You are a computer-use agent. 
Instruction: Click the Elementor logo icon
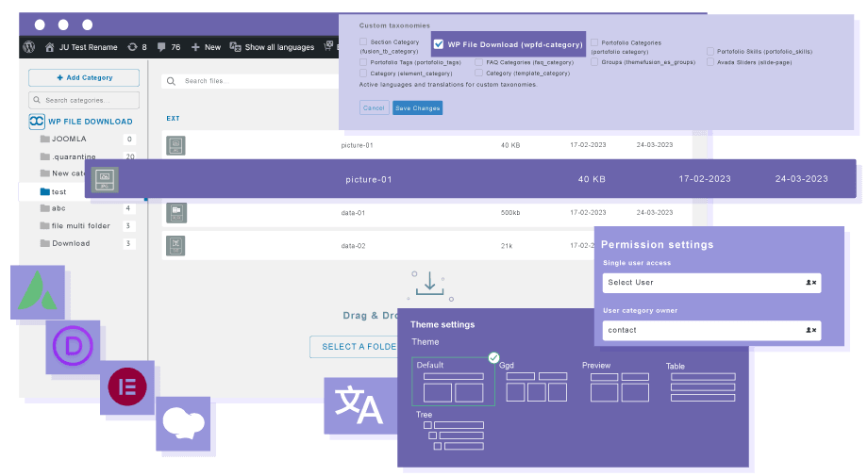[126, 386]
